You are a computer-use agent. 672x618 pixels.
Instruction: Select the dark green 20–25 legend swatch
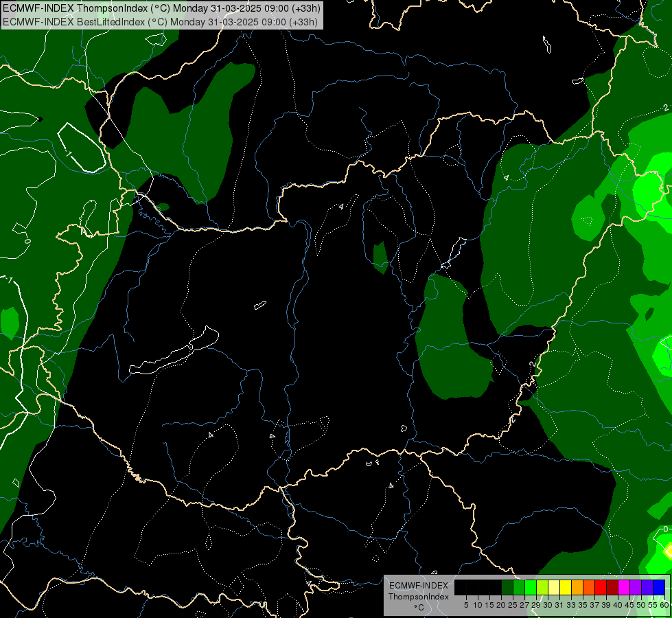[507, 587]
